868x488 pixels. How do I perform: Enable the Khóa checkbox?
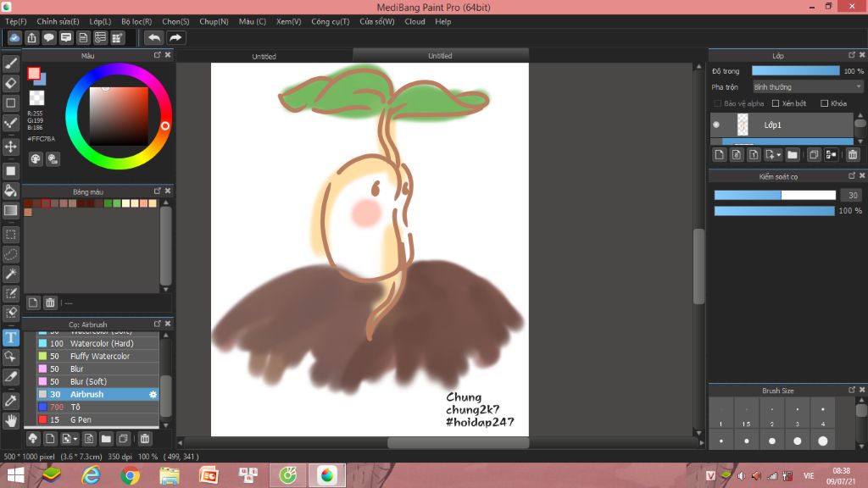(824, 103)
